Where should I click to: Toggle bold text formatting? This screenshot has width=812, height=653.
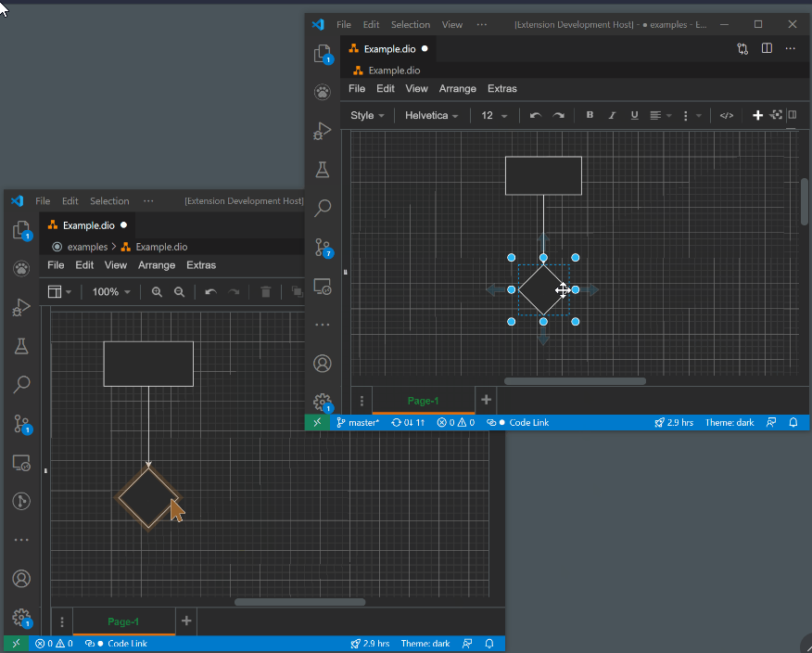[x=590, y=115]
